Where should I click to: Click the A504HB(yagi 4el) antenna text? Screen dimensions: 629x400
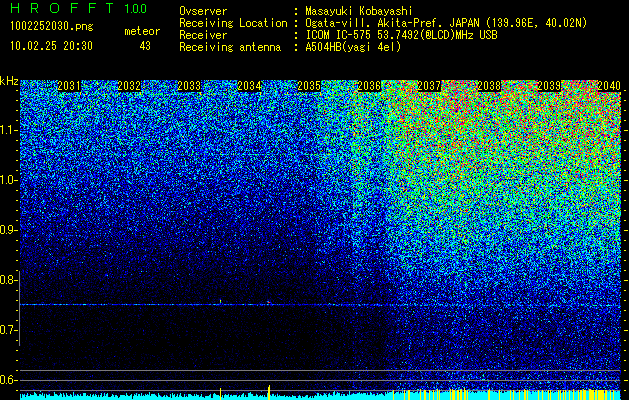point(353,47)
